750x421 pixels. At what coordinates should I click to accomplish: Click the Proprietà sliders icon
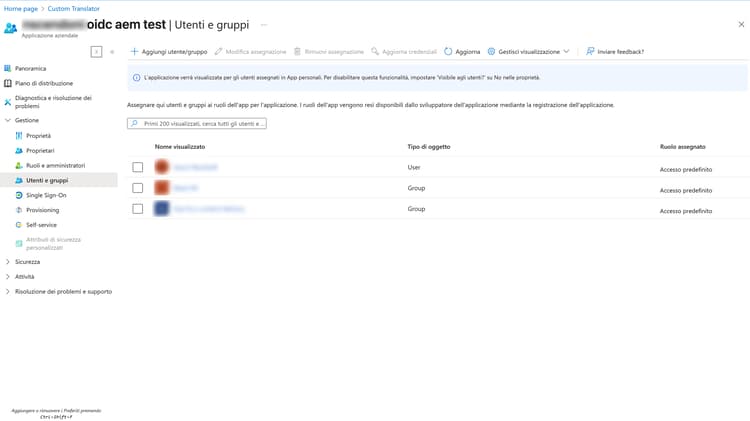[x=19, y=136]
